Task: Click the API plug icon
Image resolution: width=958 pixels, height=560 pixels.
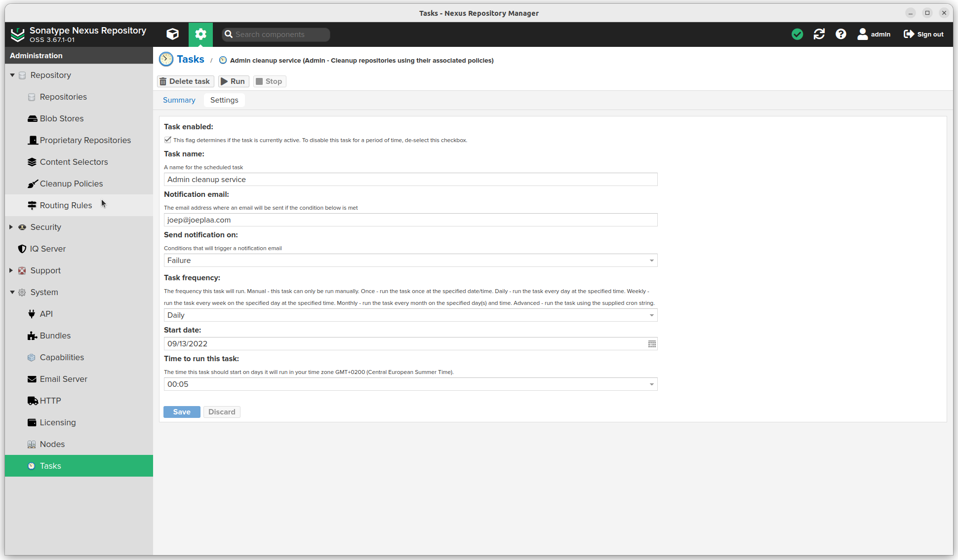Action: 32,314
